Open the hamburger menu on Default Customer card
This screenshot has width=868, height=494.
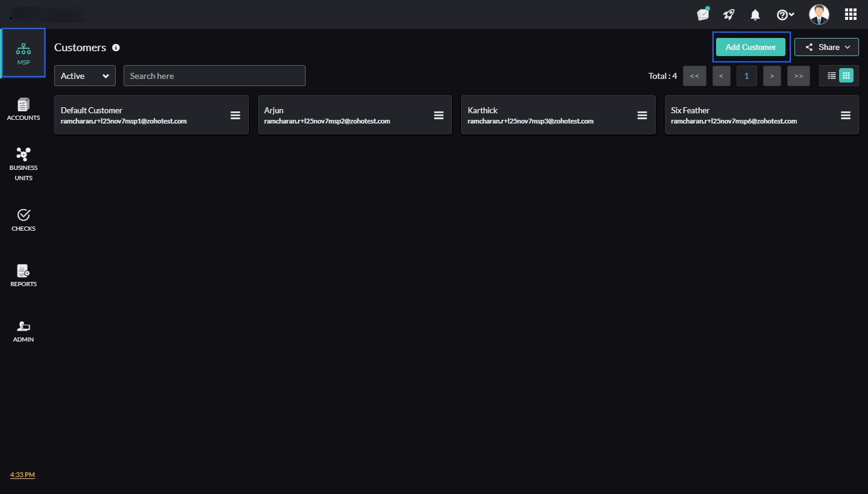235,115
